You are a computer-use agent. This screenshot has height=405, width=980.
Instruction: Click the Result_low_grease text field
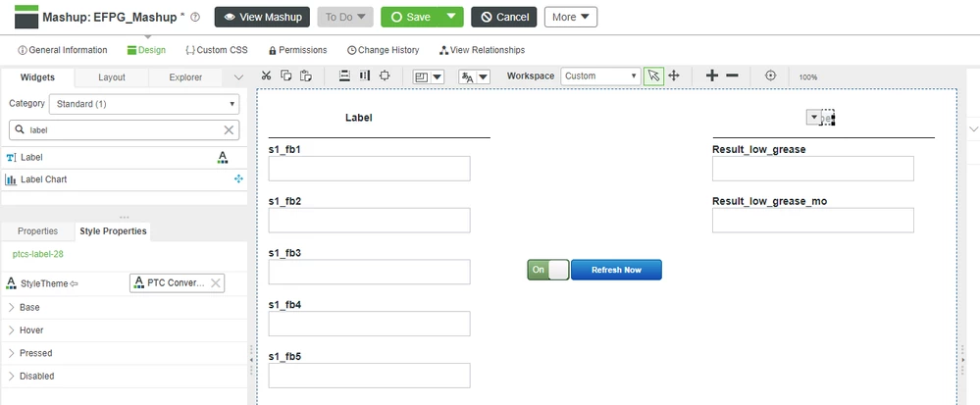click(813, 169)
